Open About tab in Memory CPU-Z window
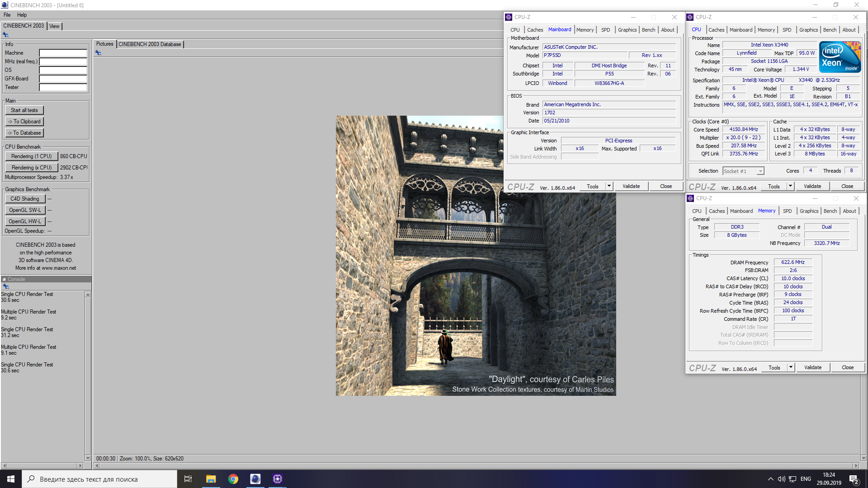 [x=849, y=211]
